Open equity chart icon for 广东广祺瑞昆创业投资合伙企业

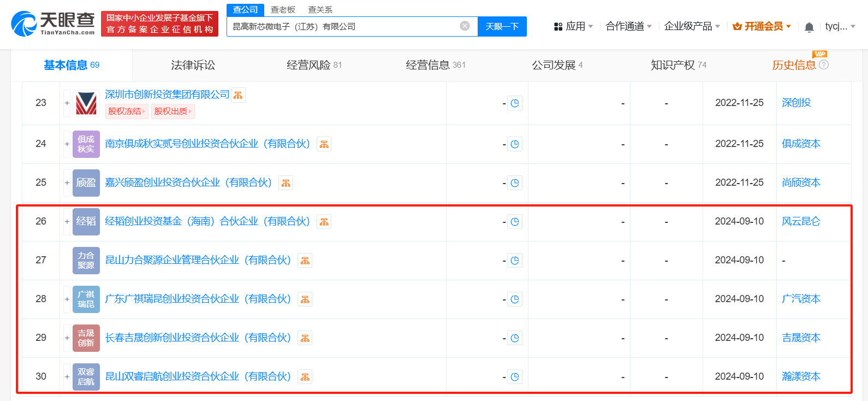pos(305,299)
